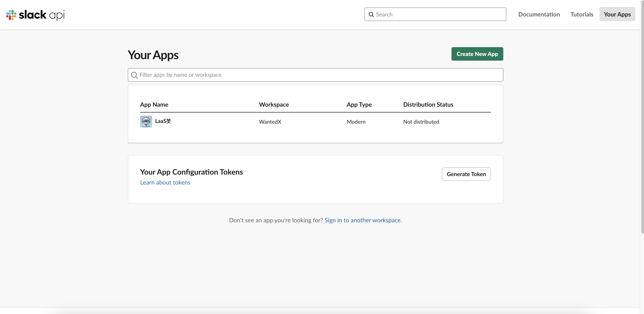Open the Tutorials menu item

pos(582,14)
